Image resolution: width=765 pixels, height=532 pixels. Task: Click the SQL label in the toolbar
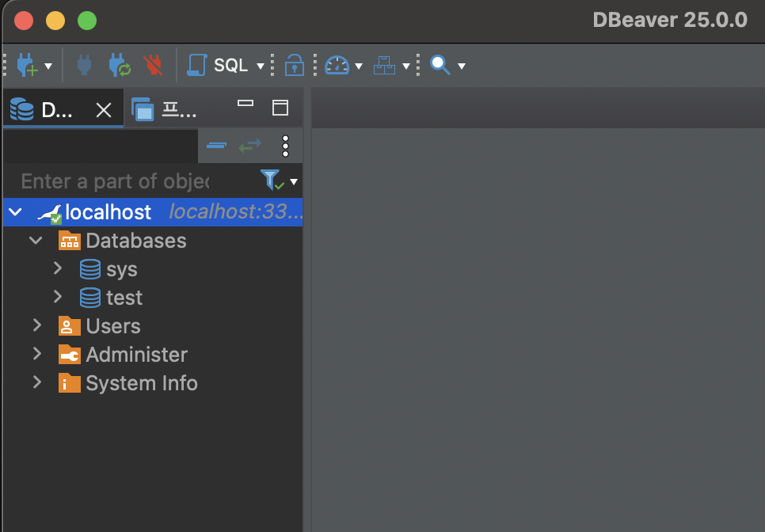230,65
